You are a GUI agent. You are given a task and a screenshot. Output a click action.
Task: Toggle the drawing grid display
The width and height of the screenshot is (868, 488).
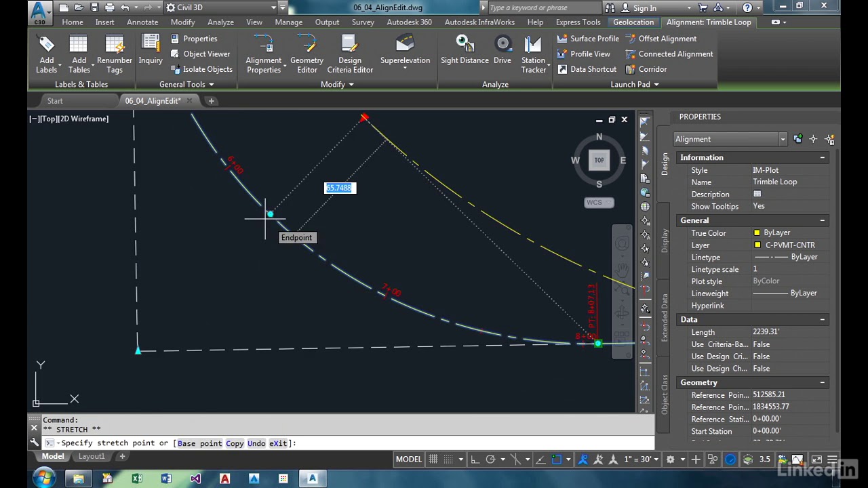[x=433, y=460]
